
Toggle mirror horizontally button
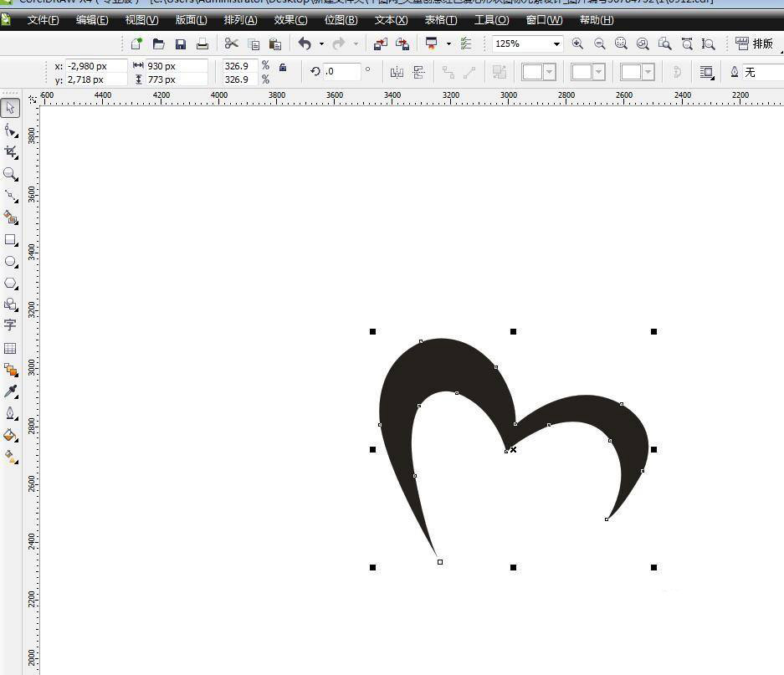coord(397,72)
